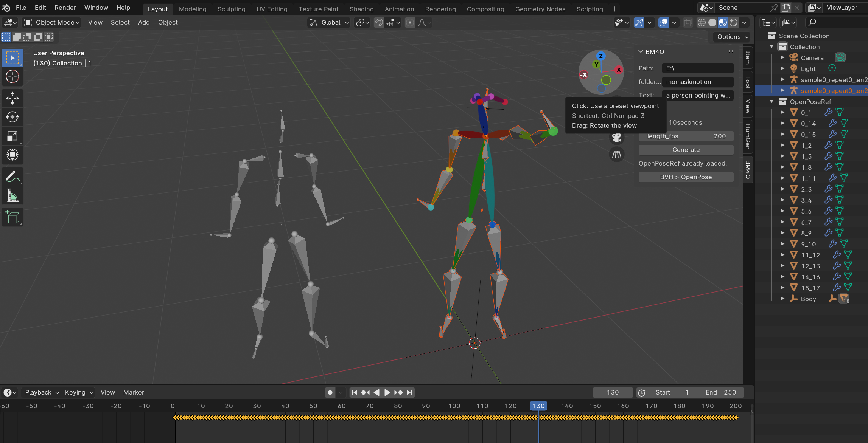Click the BVH > OpenPose button

[x=686, y=177]
